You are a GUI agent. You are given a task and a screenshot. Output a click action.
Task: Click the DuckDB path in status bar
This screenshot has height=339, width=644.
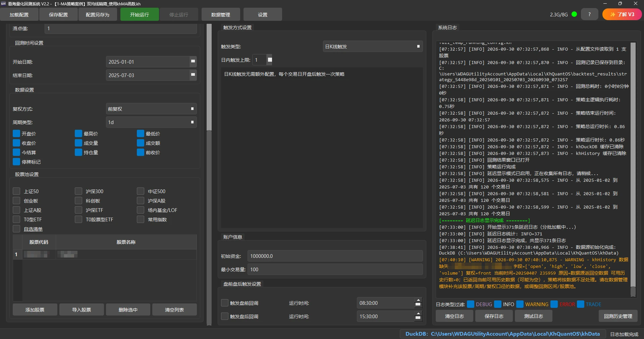pos(502,334)
